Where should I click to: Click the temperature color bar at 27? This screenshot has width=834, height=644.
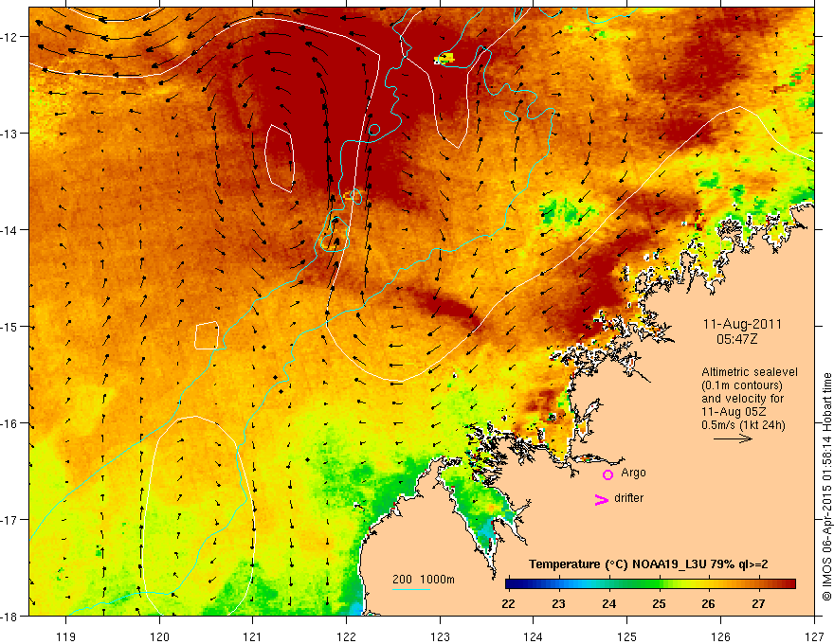[759, 584]
